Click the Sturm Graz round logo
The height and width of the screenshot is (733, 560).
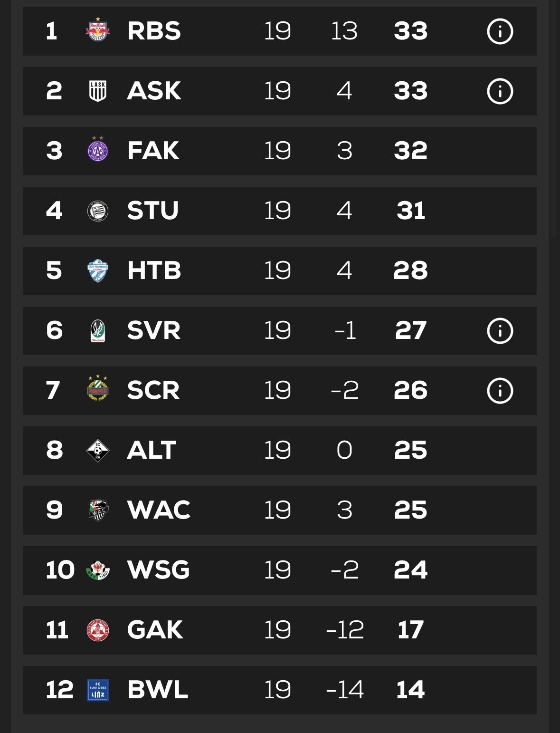point(98,211)
